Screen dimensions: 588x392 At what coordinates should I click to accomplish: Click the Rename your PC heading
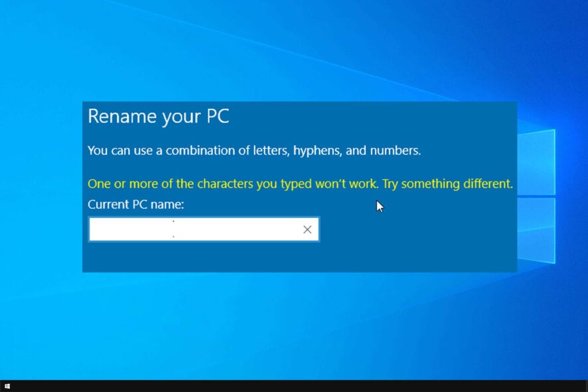[x=158, y=116]
